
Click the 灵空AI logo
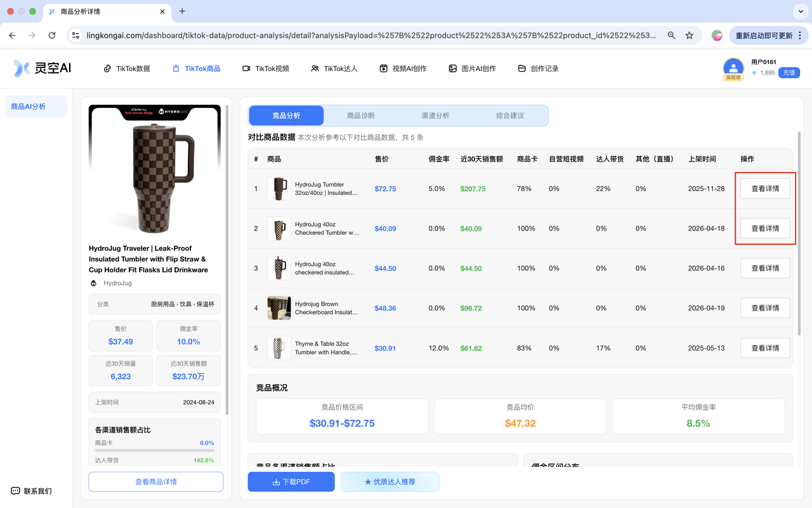click(x=43, y=68)
